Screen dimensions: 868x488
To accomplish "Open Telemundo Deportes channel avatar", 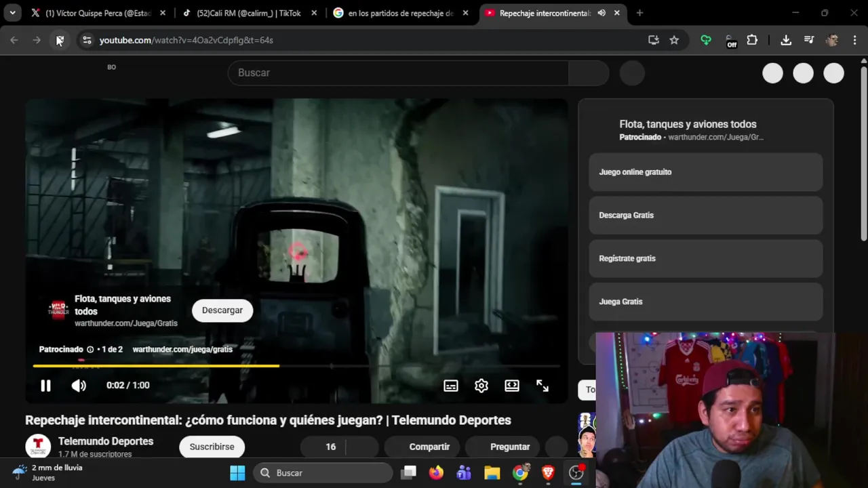I will pos(38,447).
